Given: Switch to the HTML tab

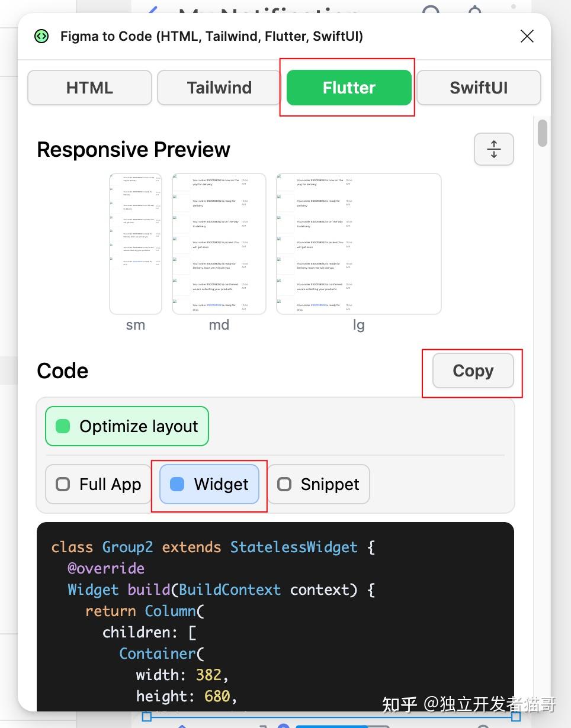Looking at the screenshot, I should tap(89, 88).
